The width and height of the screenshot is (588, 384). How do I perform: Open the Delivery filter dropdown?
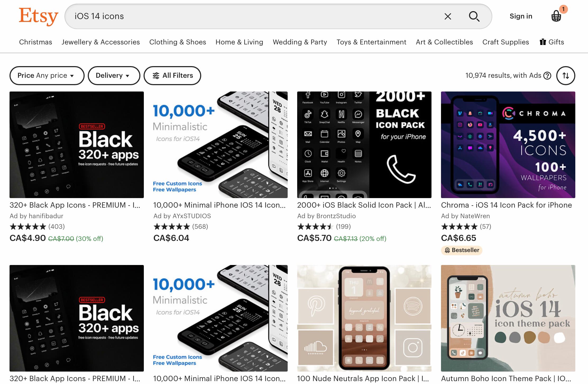(x=114, y=76)
